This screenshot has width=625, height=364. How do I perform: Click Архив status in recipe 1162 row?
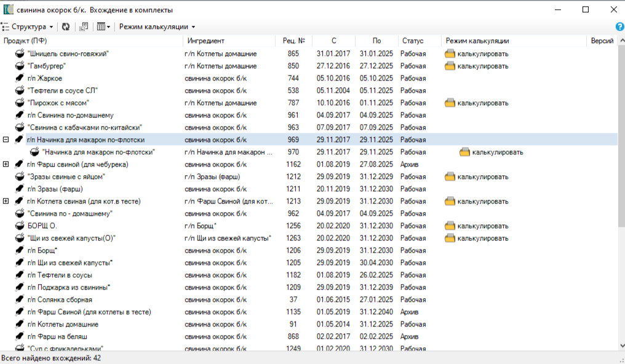point(409,164)
